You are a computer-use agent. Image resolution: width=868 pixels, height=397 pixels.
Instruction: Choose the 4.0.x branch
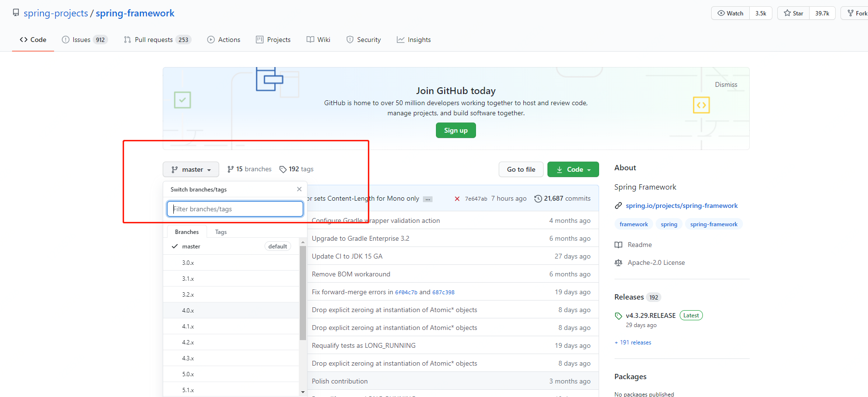231,311
